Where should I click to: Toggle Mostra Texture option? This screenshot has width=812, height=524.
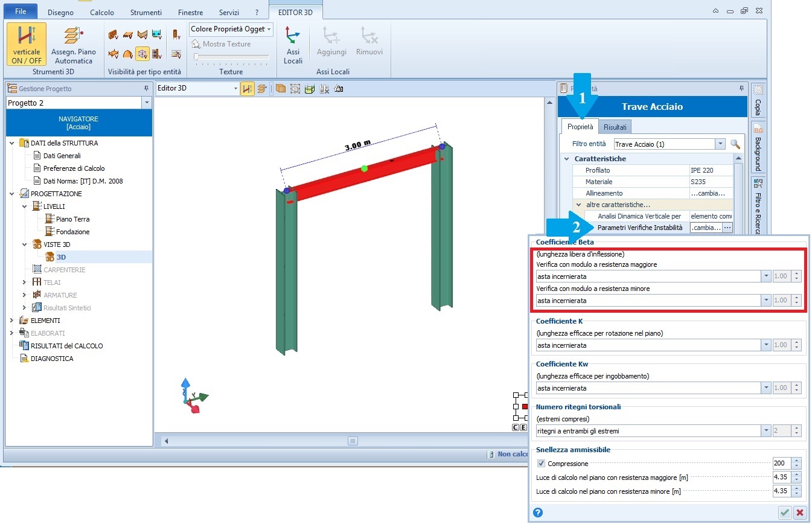click(x=221, y=44)
